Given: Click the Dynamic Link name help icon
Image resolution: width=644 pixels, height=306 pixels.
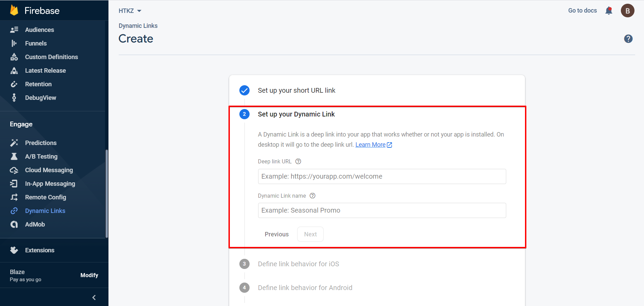Looking at the screenshot, I should [312, 196].
